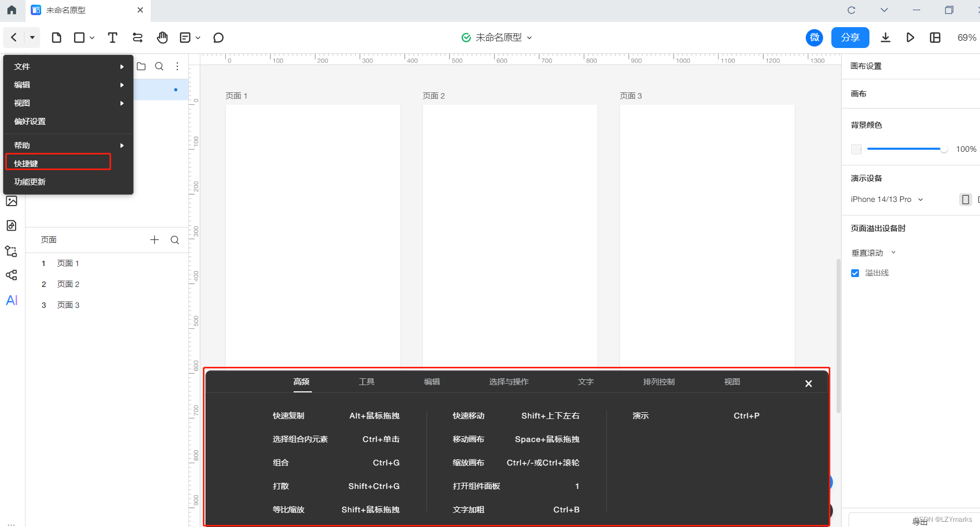The width and height of the screenshot is (980, 527).
Task: Choose 偏好设置 from the menu
Action: point(68,121)
